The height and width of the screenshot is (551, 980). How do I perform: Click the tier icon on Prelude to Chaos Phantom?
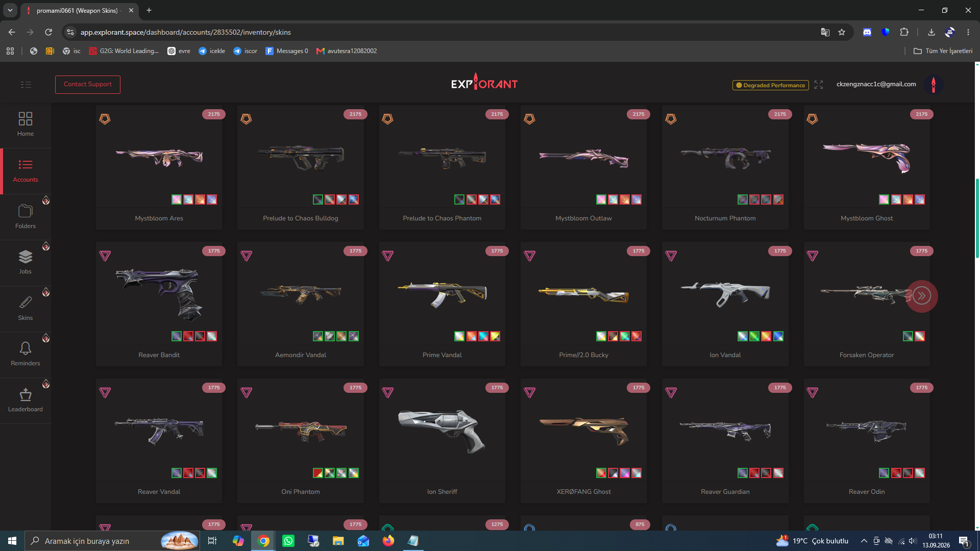[x=388, y=119]
